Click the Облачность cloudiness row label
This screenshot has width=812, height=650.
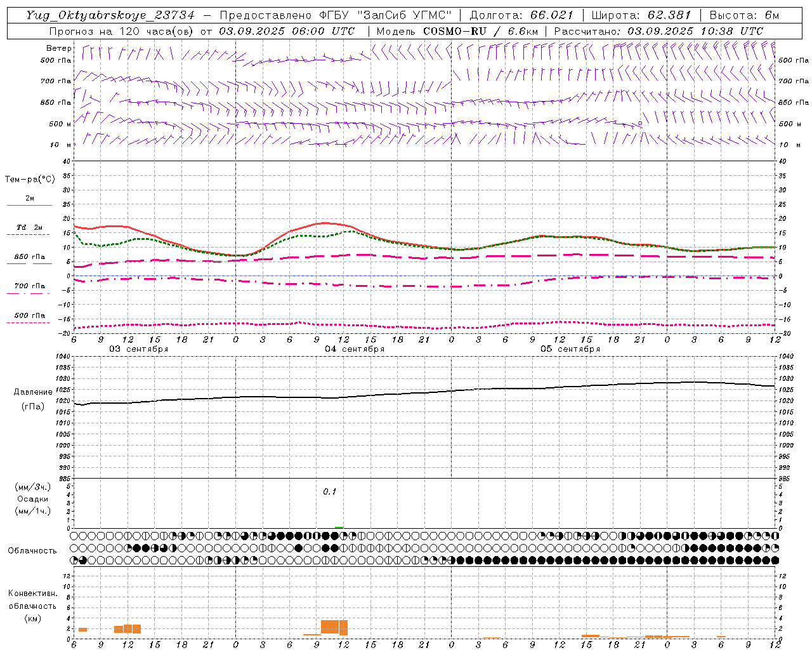click(x=32, y=550)
